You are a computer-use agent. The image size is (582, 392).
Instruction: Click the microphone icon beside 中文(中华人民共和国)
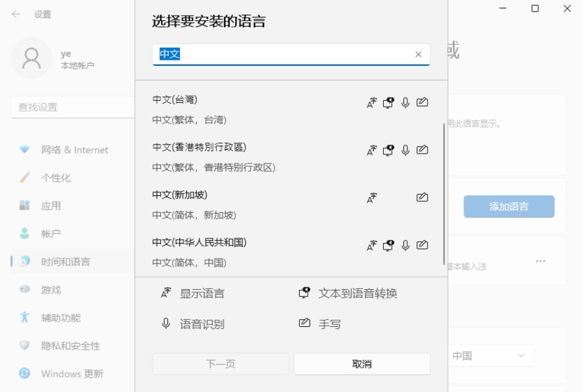[x=405, y=245]
